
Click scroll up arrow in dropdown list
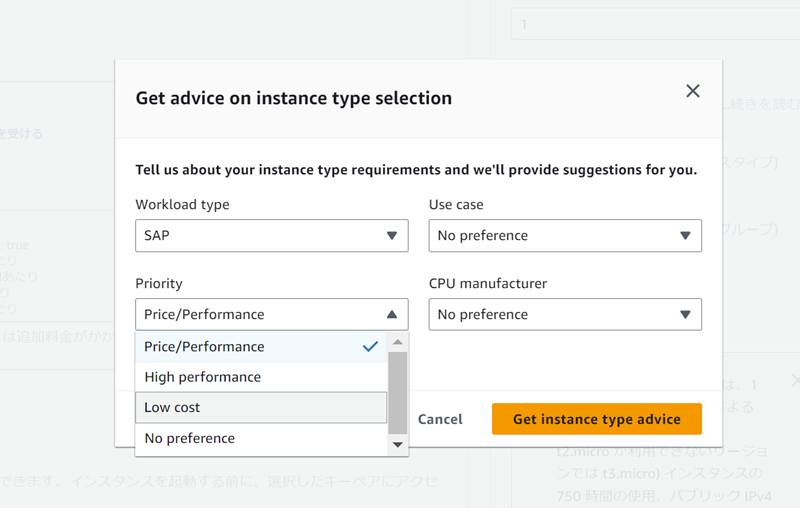[x=397, y=342]
